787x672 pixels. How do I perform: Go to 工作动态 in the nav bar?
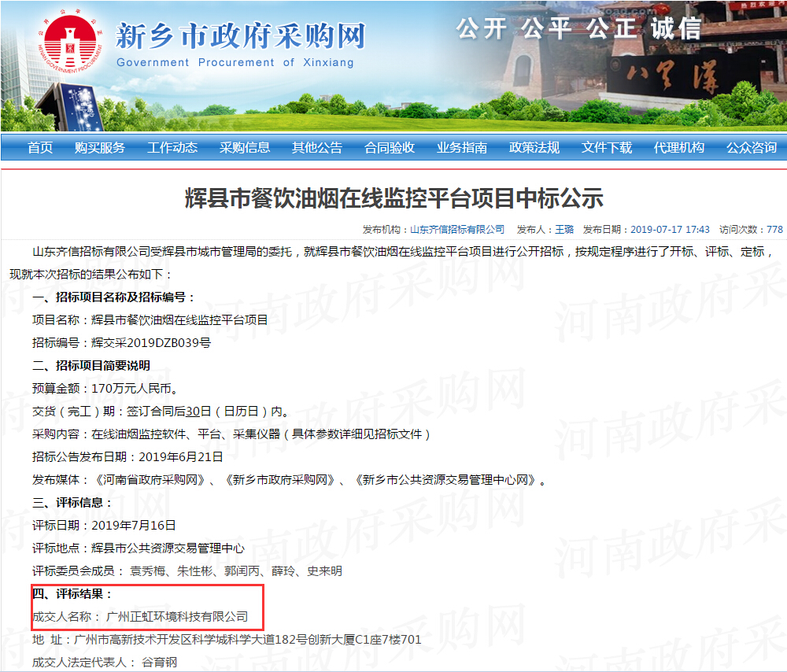click(x=172, y=148)
